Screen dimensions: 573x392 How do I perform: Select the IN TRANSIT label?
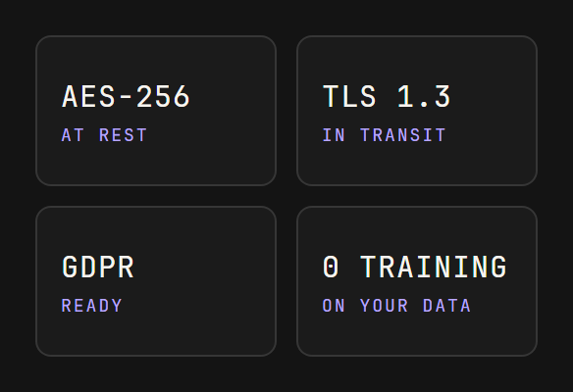tap(384, 135)
